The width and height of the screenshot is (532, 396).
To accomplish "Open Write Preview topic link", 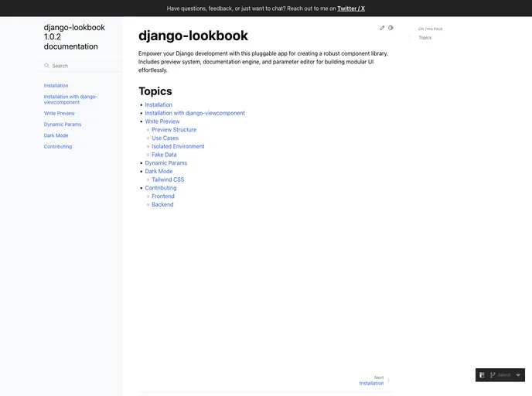I will click(162, 121).
